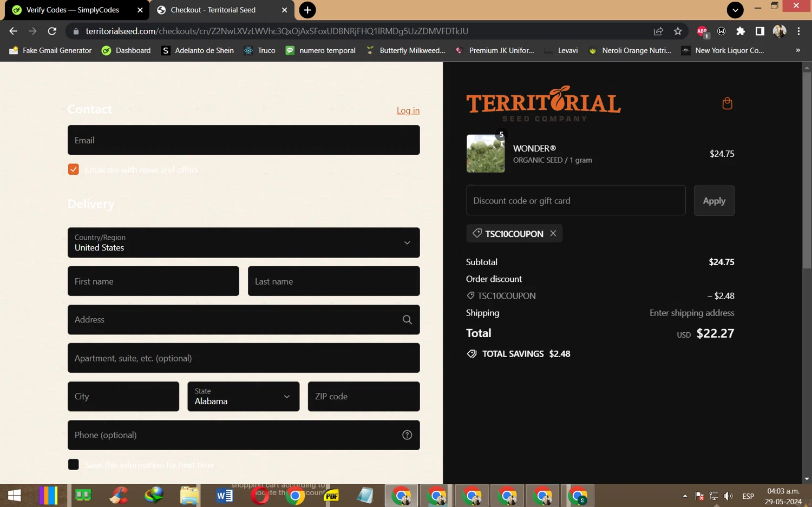812x507 pixels.
Task: Click the First name field
Action: point(153,281)
